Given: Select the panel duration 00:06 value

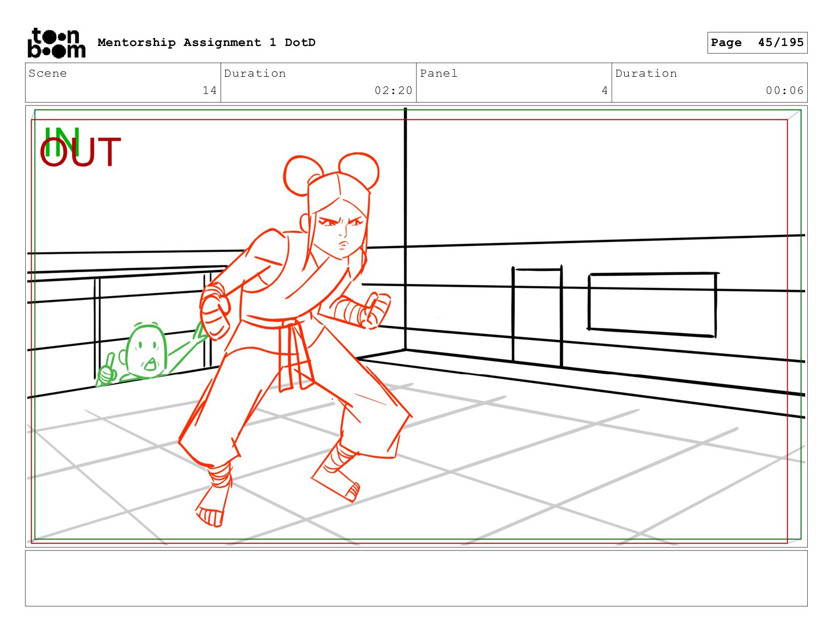Looking at the screenshot, I should coord(784,90).
